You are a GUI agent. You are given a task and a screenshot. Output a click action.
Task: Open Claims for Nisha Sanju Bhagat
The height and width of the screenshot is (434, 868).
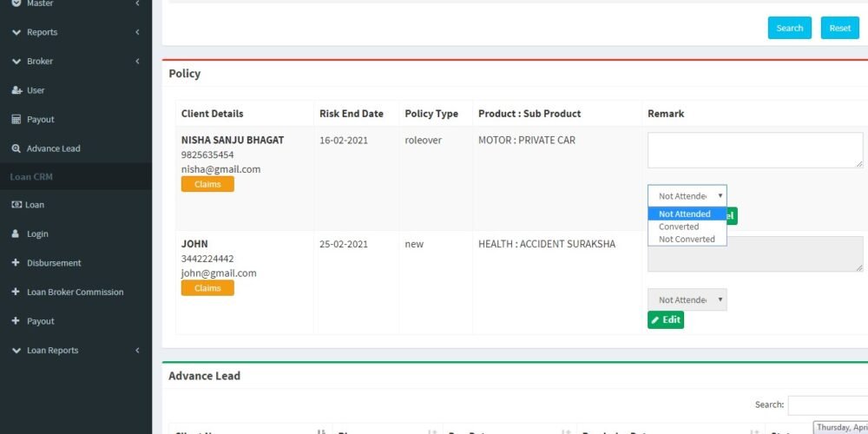click(207, 184)
